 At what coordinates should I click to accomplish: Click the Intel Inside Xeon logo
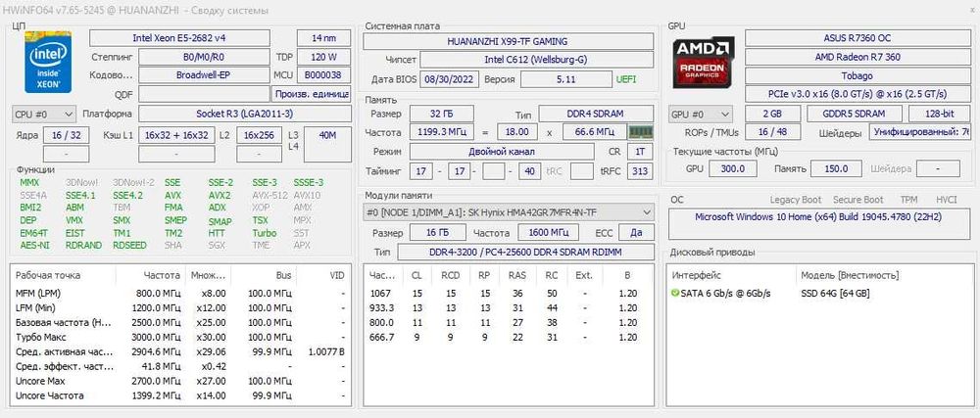(47, 61)
